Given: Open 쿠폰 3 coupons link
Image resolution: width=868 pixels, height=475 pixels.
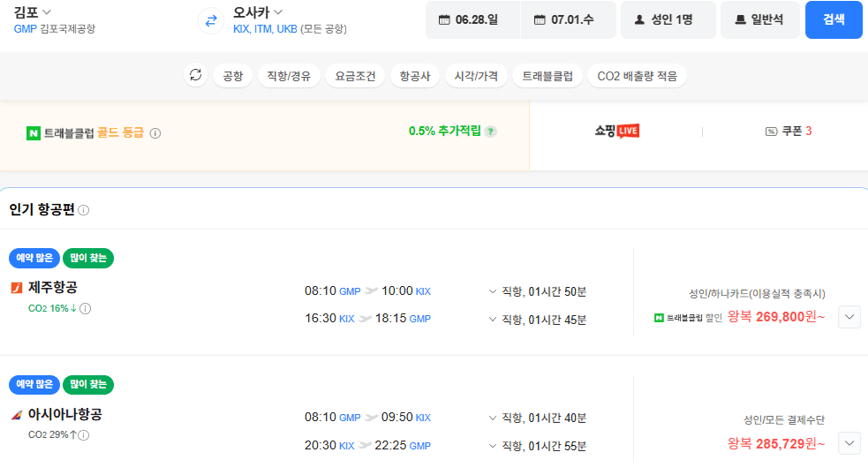Looking at the screenshot, I should 789,132.
